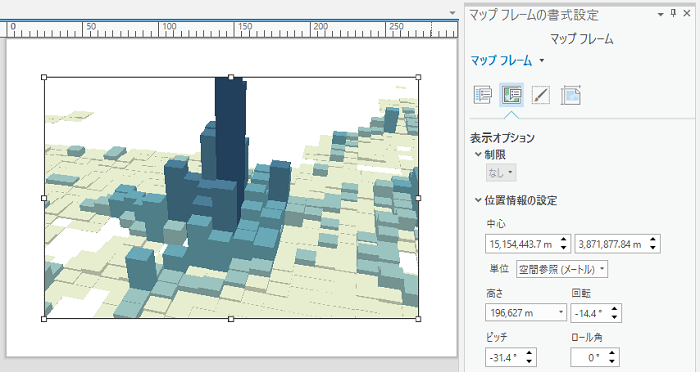
Task: Open the Options tab icon
Action: 483,95
